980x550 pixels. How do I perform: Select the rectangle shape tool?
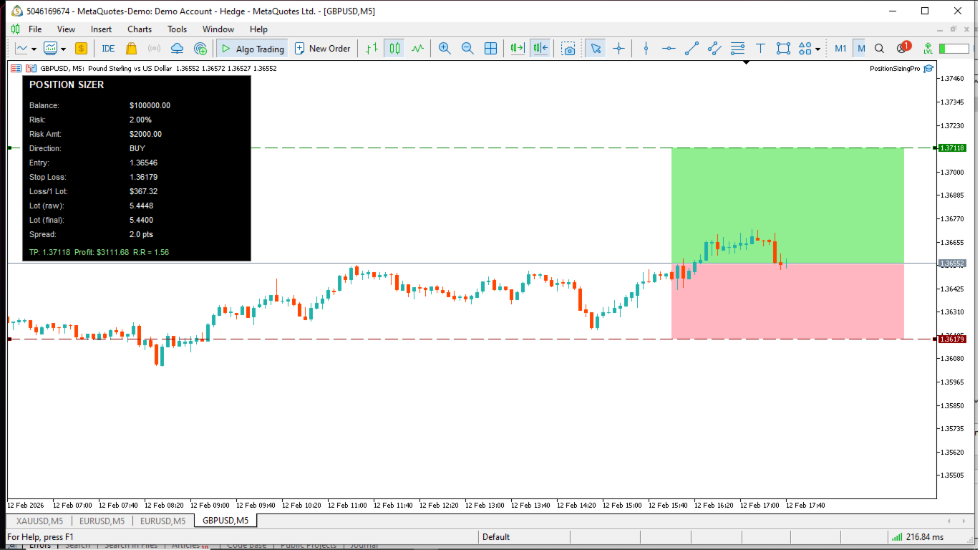pos(783,49)
